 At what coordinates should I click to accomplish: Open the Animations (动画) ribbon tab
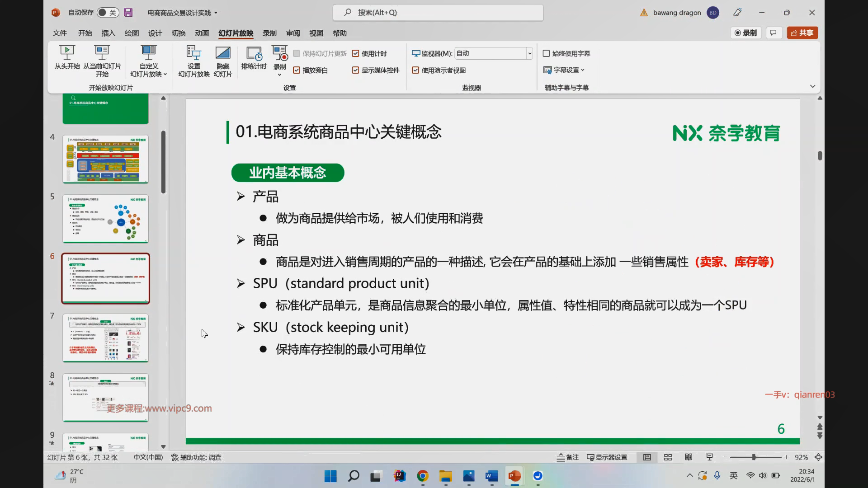coord(202,33)
